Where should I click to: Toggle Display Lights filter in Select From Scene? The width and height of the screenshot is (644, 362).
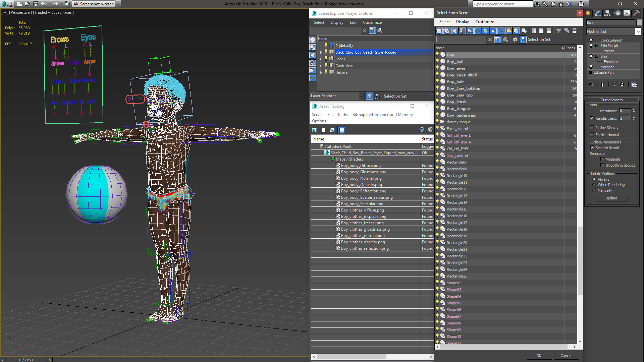click(x=454, y=31)
